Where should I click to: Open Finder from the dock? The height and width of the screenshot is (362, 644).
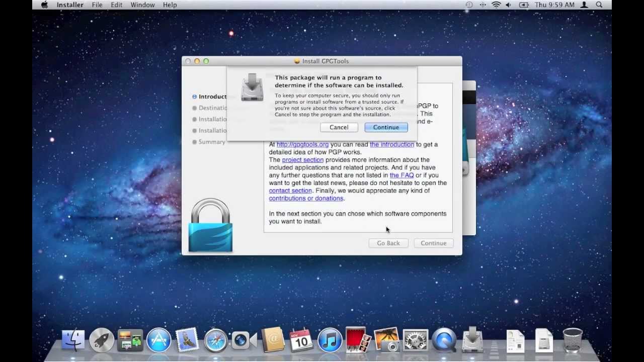pos(73,340)
